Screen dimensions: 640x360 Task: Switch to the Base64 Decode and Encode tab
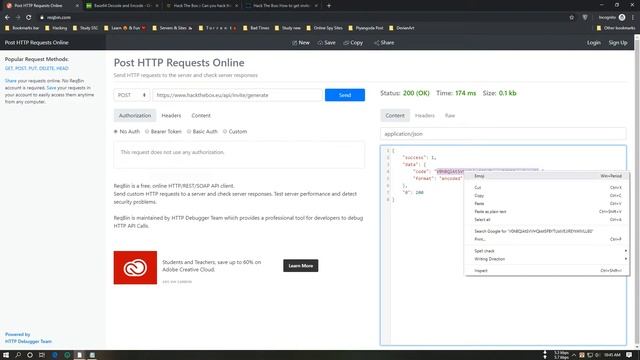click(x=122, y=6)
